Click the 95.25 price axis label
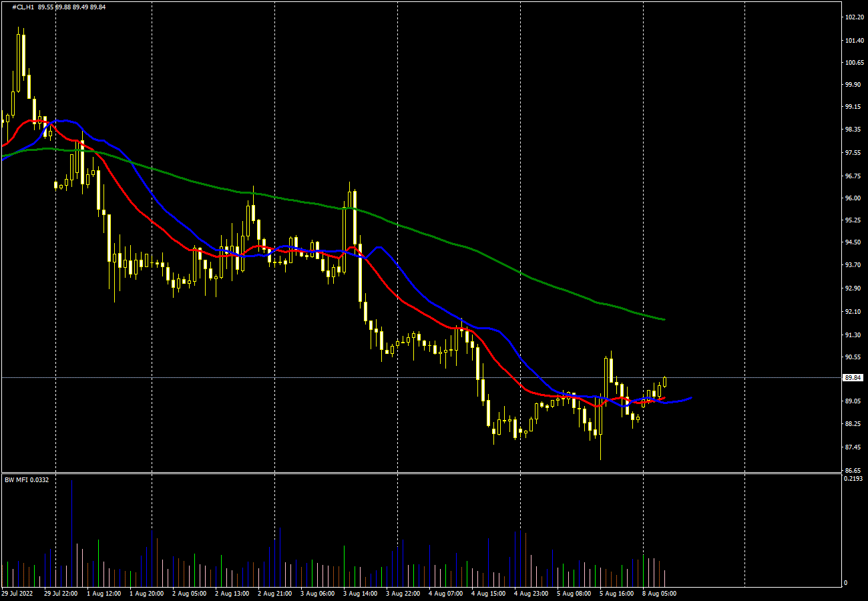 click(x=854, y=220)
